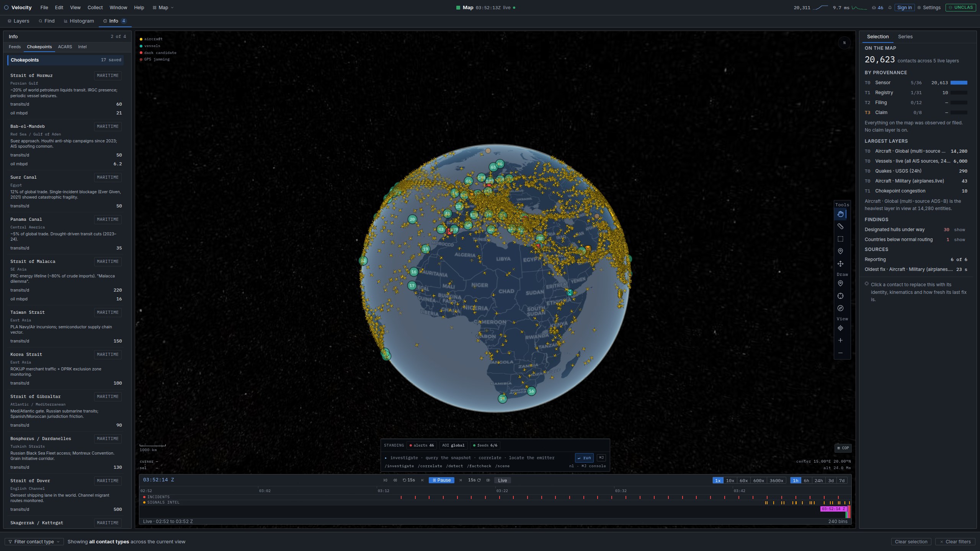The width and height of the screenshot is (980, 551).
Task: Choose the dashed rectangle selection tool
Action: coord(840,239)
